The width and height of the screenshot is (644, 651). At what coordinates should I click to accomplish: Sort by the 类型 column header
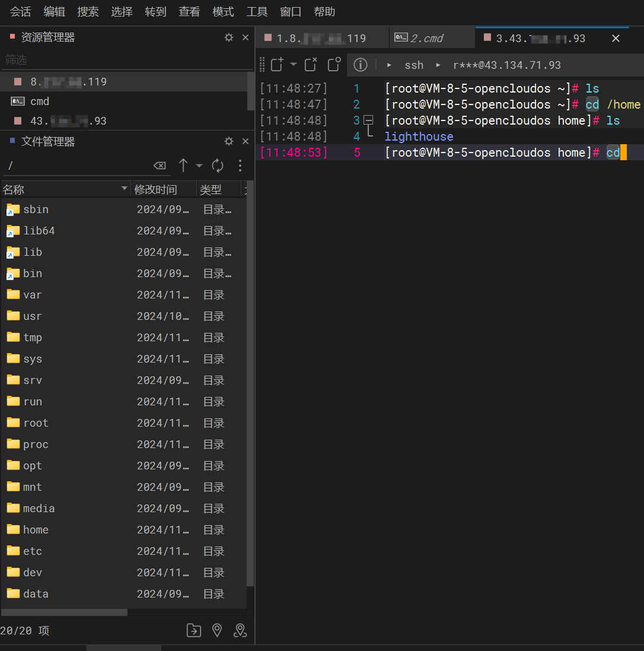point(219,189)
